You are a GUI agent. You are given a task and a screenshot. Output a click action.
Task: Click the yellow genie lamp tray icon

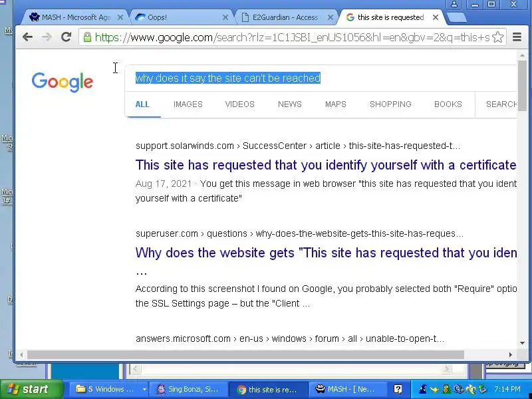[x=434, y=389]
